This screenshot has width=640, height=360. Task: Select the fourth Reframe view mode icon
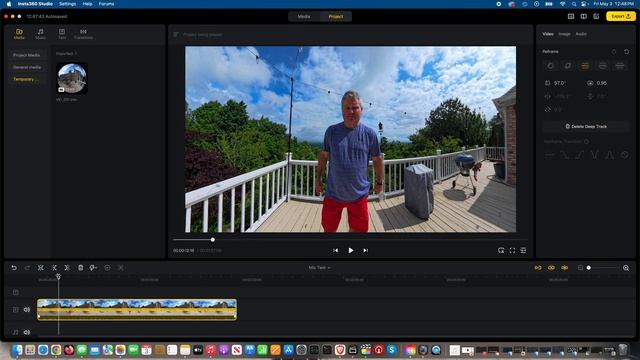(x=602, y=66)
